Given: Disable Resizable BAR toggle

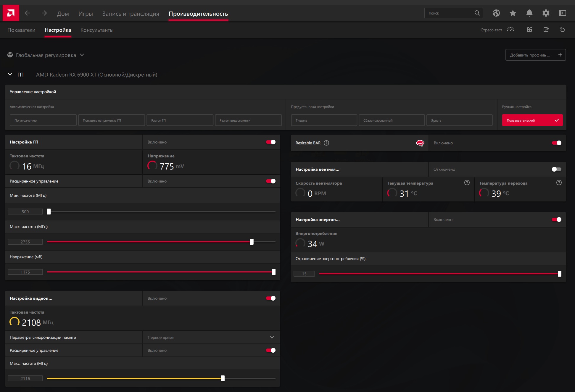Looking at the screenshot, I should tap(556, 143).
